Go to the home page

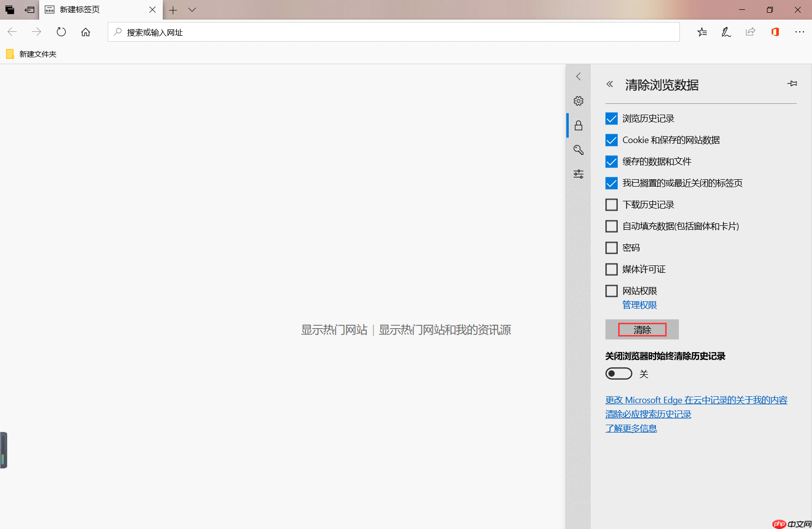(x=86, y=32)
